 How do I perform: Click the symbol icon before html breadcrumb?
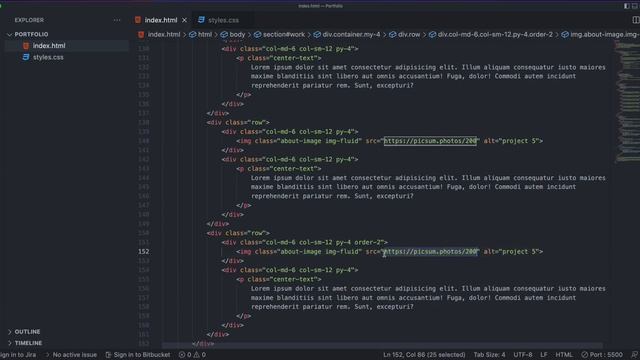pos(193,35)
